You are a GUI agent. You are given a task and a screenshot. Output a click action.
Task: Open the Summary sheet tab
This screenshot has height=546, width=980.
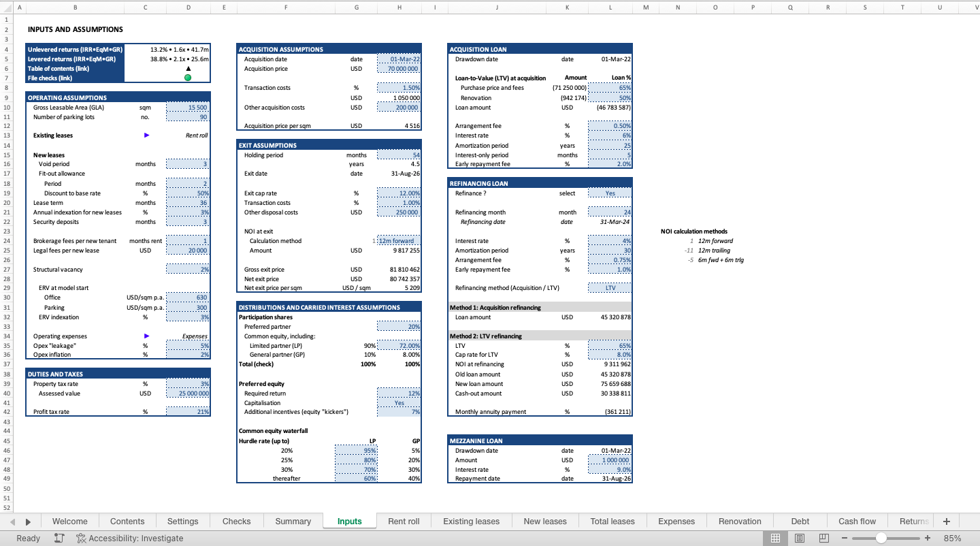click(293, 521)
